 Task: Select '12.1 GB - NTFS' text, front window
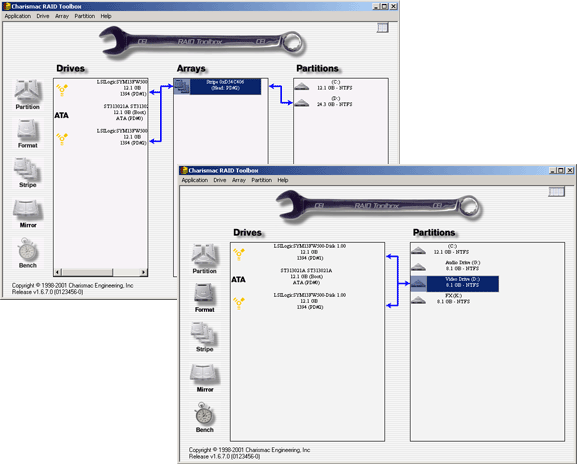(x=451, y=252)
